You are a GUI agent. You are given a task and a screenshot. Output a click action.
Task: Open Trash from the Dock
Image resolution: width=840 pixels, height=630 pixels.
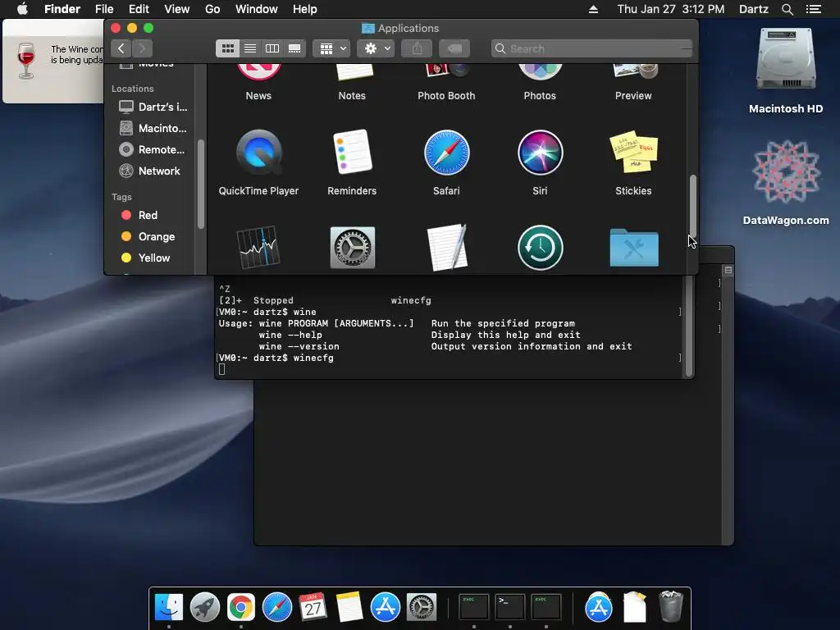click(671, 606)
